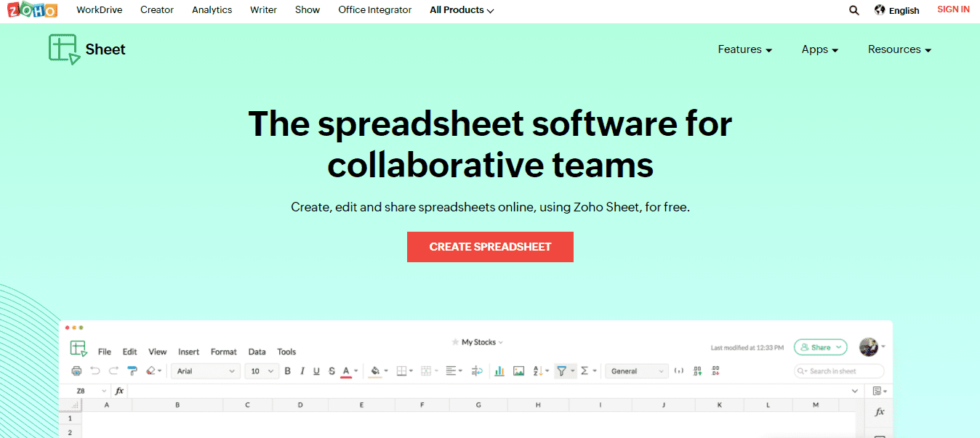This screenshot has width=980, height=438.
Task: Open the Edit menu
Action: (x=129, y=352)
